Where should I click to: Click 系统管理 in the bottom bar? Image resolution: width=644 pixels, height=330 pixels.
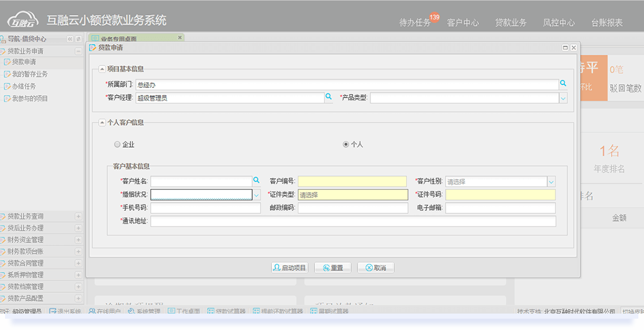(x=144, y=311)
